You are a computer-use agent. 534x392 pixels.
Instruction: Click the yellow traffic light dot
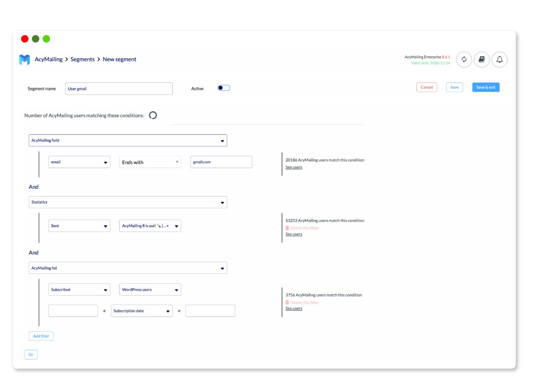coord(35,39)
